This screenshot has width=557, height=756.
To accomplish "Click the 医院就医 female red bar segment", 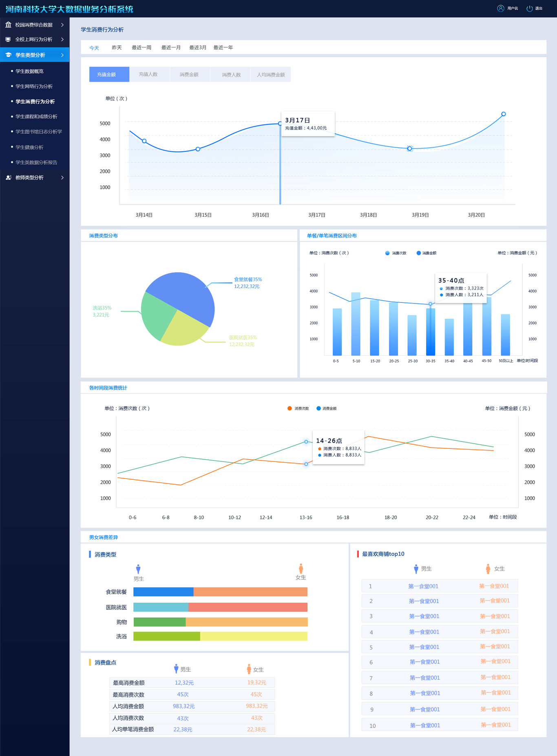I will click(x=248, y=607).
